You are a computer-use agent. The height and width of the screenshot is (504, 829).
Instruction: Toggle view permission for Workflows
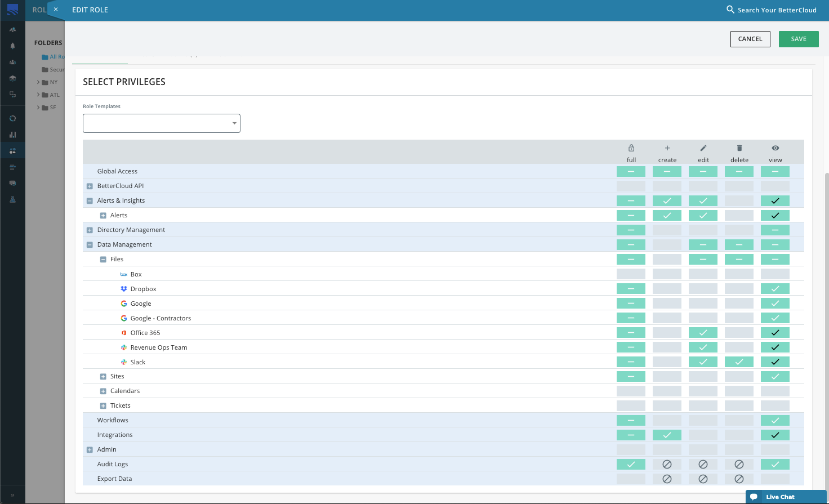pyautogui.click(x=775, y=420)
